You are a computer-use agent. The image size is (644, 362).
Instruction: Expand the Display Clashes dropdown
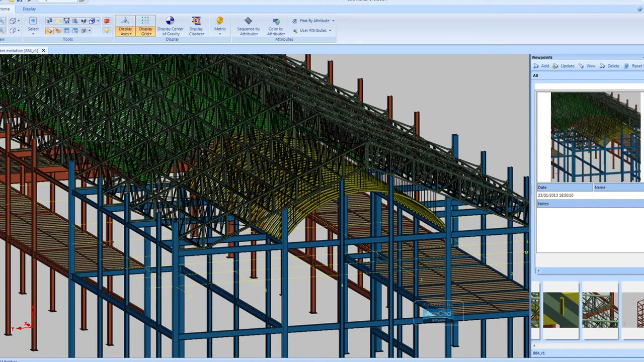point(203,34)
